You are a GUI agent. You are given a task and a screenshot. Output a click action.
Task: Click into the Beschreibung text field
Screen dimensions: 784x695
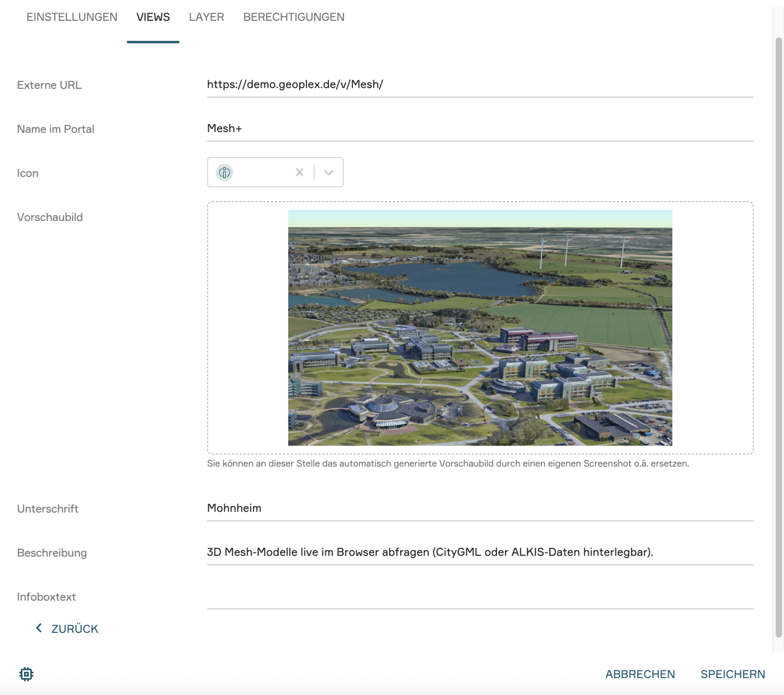(480, 552)
